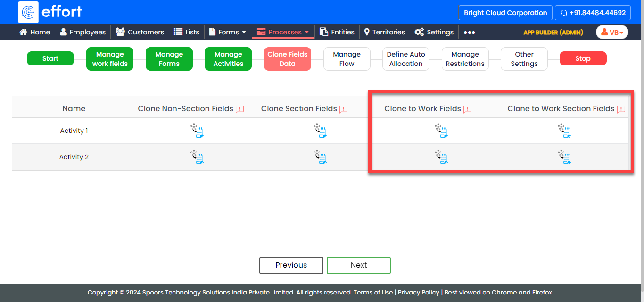
Task: Click the red Stop step button
Action: [x=583, y=58]
